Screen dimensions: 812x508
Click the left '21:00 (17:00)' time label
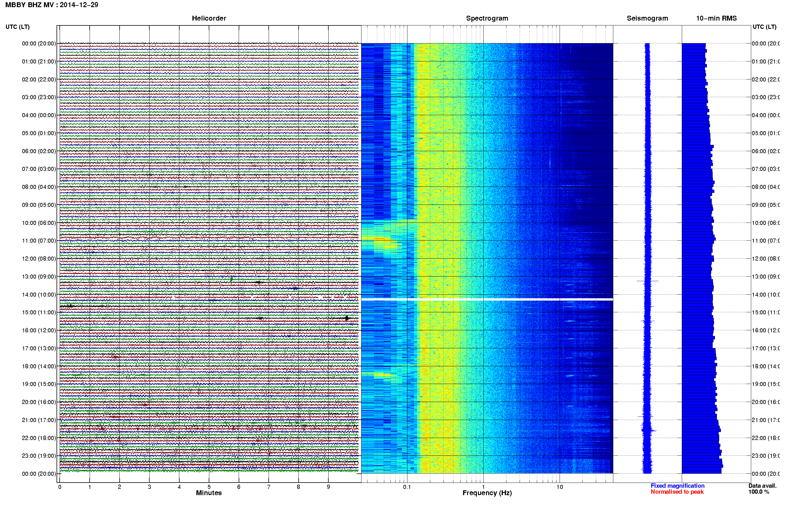coord(39,420)
